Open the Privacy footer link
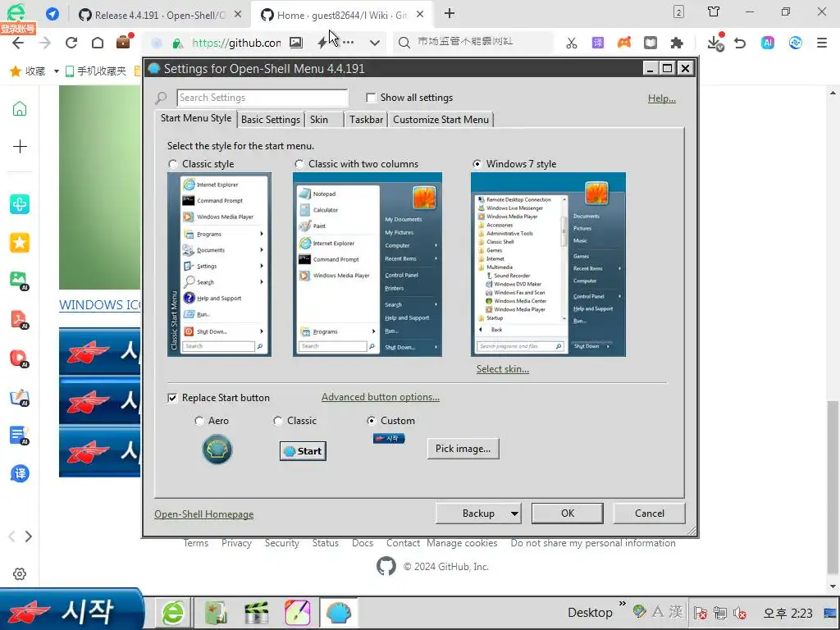Viewport: 840px width, 630px height. (236, 543)
